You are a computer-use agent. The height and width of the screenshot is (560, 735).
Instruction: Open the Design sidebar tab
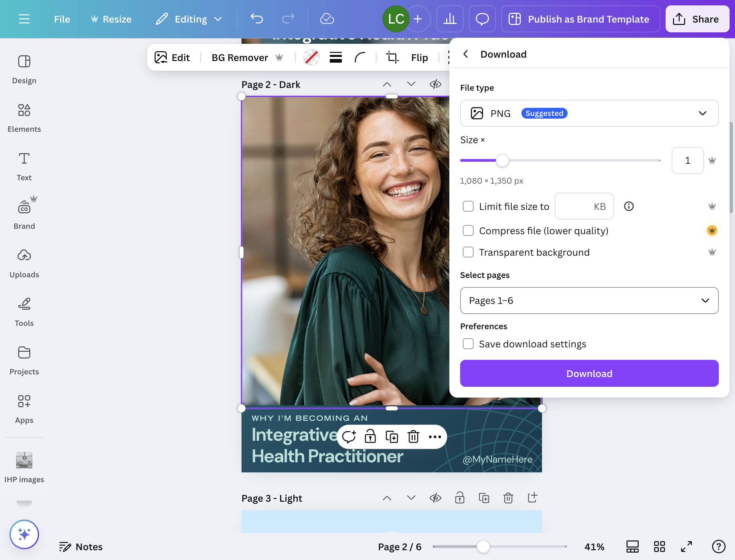point(24,70)
